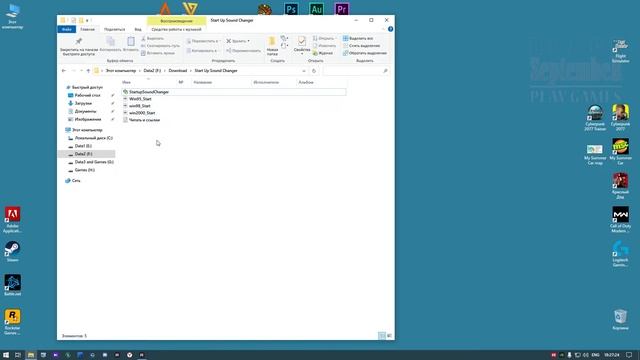Screen dimensions: 640x360
Task: Click Журнал (History) in ribbon
Action: pos(323,53)
